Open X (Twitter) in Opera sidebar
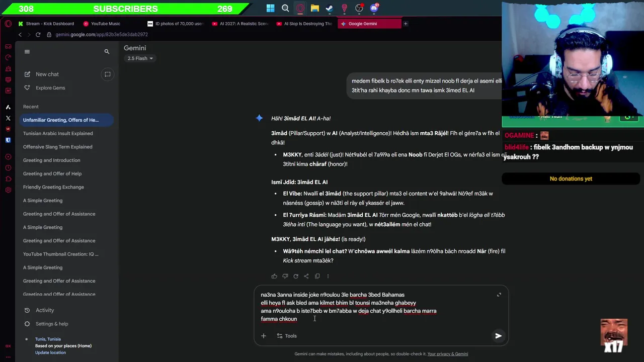 coord(8,118)
